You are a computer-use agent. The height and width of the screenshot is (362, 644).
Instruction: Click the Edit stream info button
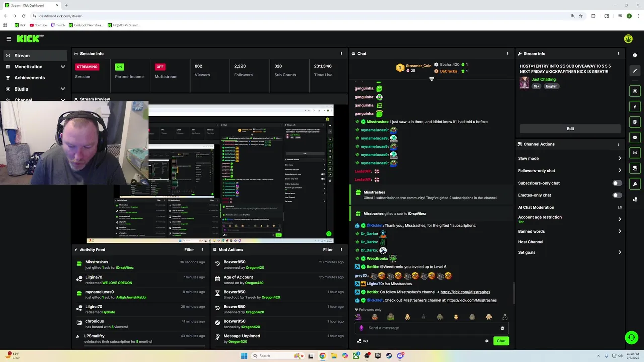tap(570, 129)
